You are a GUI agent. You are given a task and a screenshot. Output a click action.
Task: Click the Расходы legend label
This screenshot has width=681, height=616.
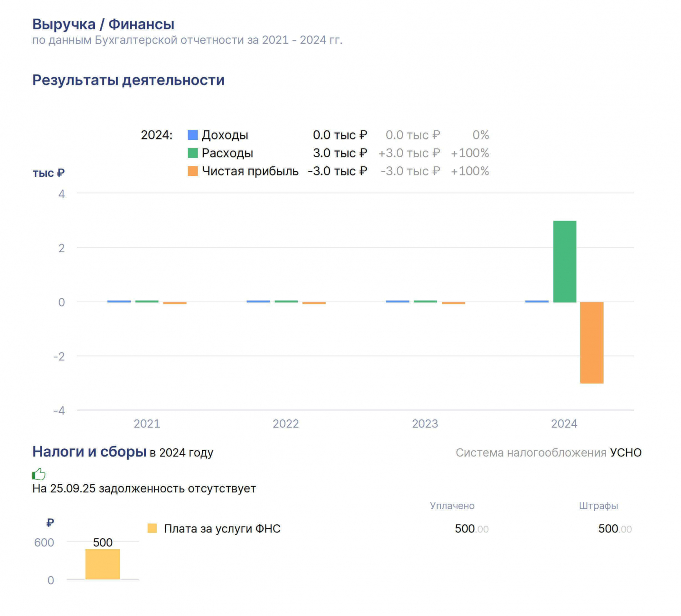(x=227, y=153)
